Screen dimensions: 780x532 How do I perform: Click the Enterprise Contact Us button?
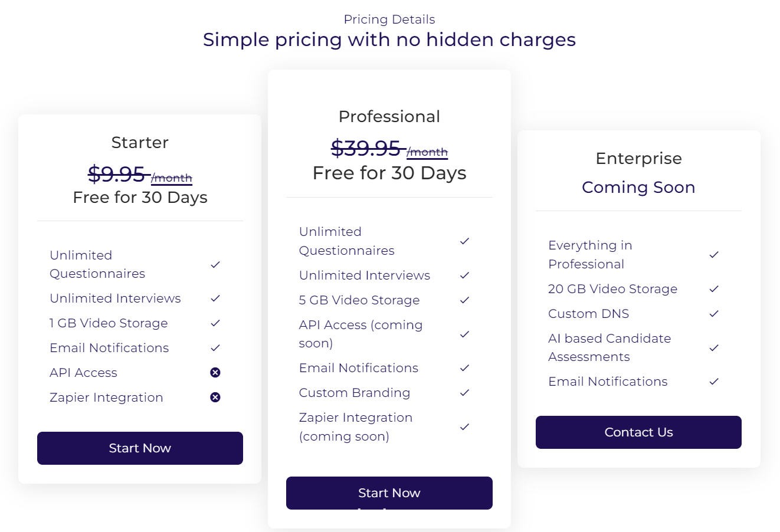pos(638,432)
